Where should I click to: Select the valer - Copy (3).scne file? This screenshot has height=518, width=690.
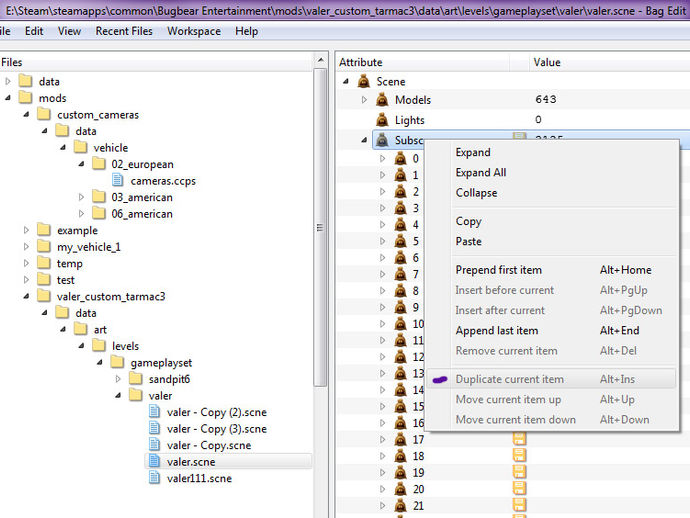click(217, 429)
